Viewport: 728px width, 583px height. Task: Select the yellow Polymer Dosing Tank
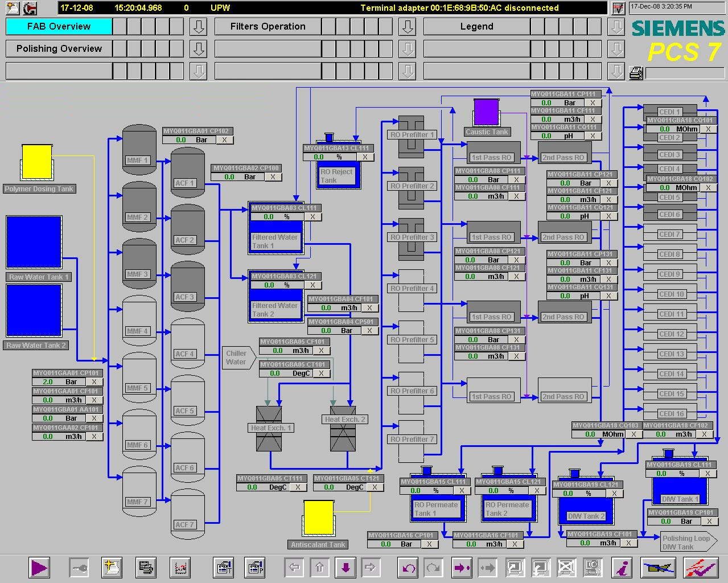(x=37, y=161)
